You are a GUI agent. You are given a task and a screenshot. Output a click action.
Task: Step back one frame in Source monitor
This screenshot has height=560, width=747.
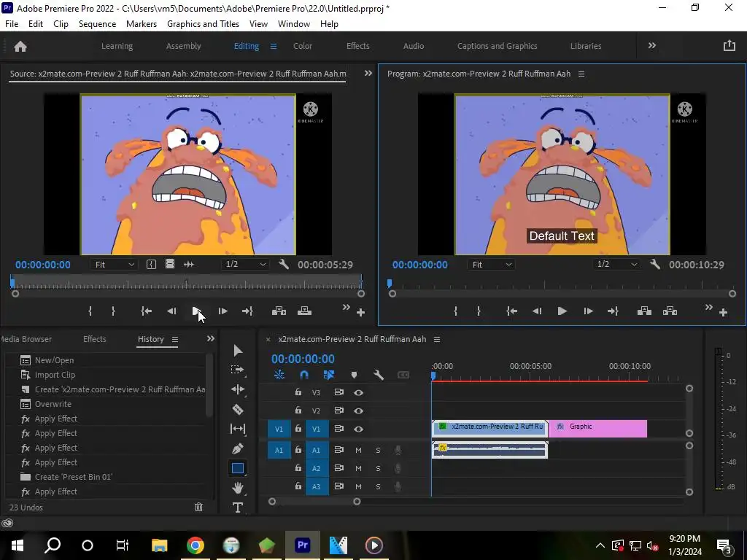pos(171,311)
